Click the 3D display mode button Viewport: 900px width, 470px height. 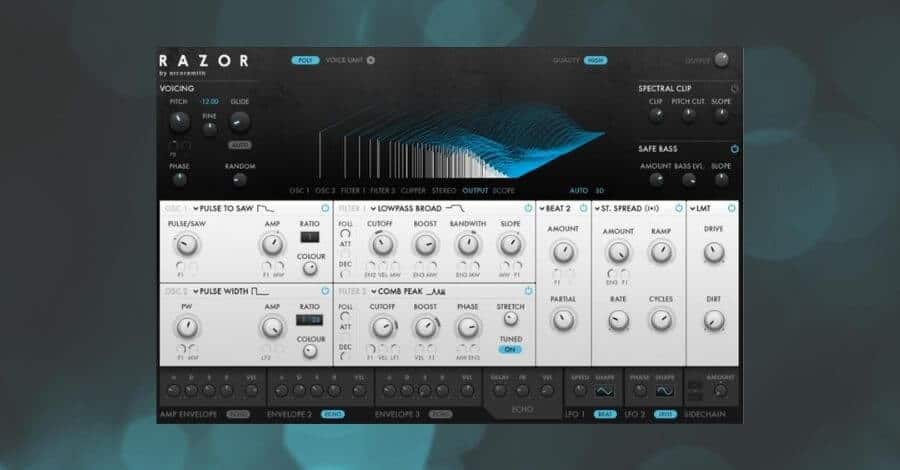[x=599, y=191]
